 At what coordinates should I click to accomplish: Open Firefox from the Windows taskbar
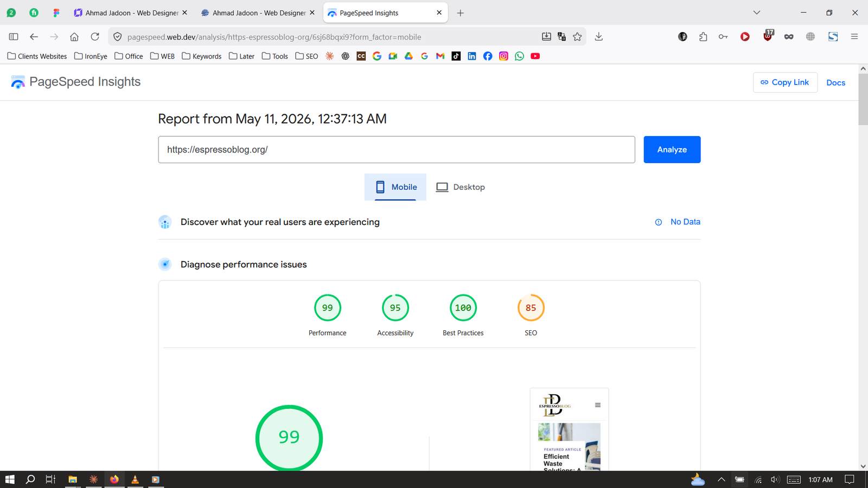(x=114, y=479)
